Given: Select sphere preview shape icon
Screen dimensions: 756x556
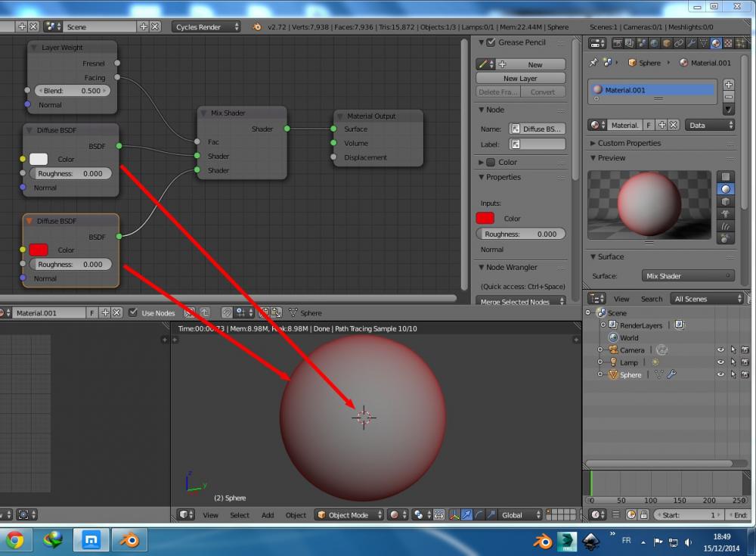Looking at the screenshot, I should 726,188.
